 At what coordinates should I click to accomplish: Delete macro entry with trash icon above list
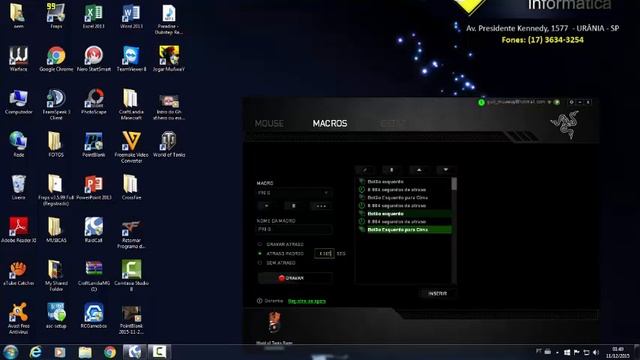(391, 170)
